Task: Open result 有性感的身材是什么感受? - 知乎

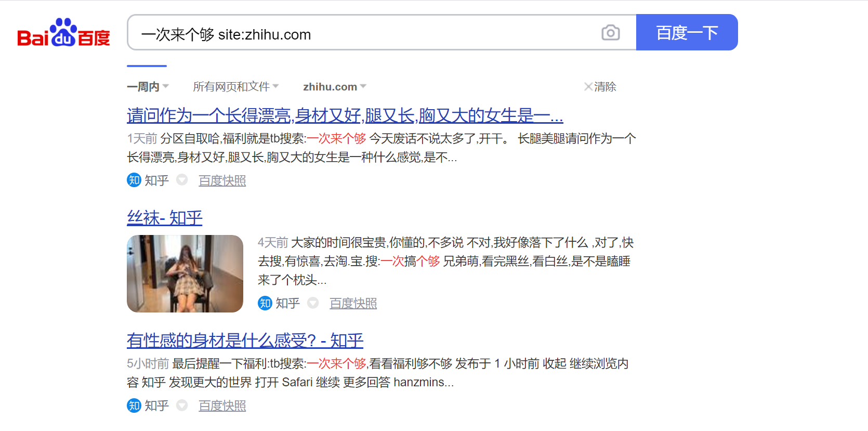Action: [x=245, y=341]
